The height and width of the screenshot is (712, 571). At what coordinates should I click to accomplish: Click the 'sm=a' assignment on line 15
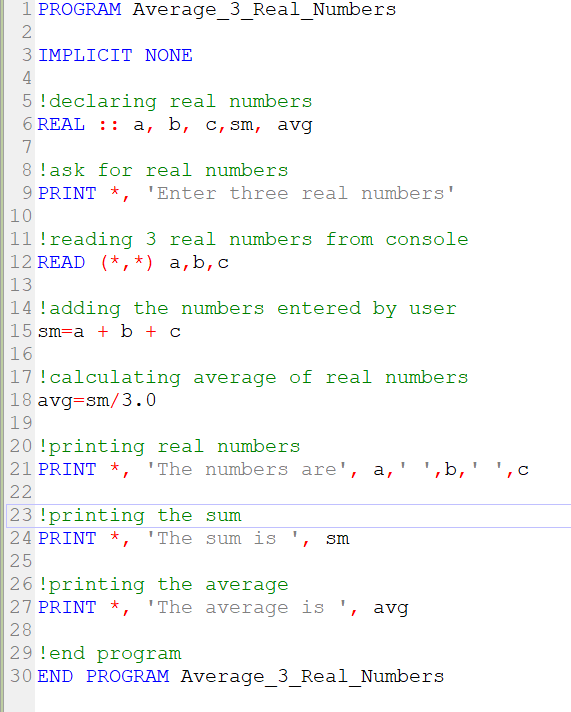point(61,332)
